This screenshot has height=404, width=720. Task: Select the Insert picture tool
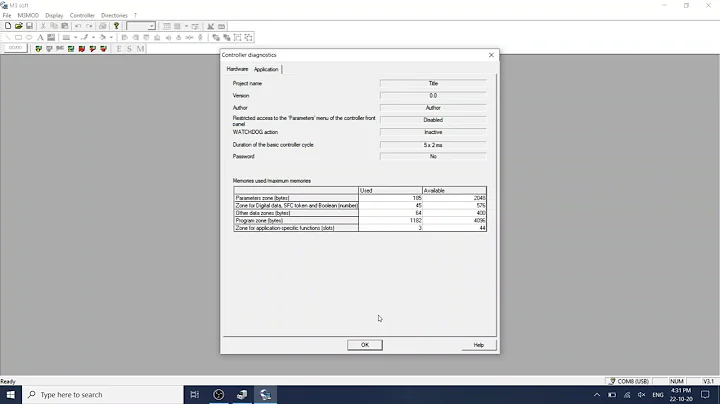coord(51,38)
